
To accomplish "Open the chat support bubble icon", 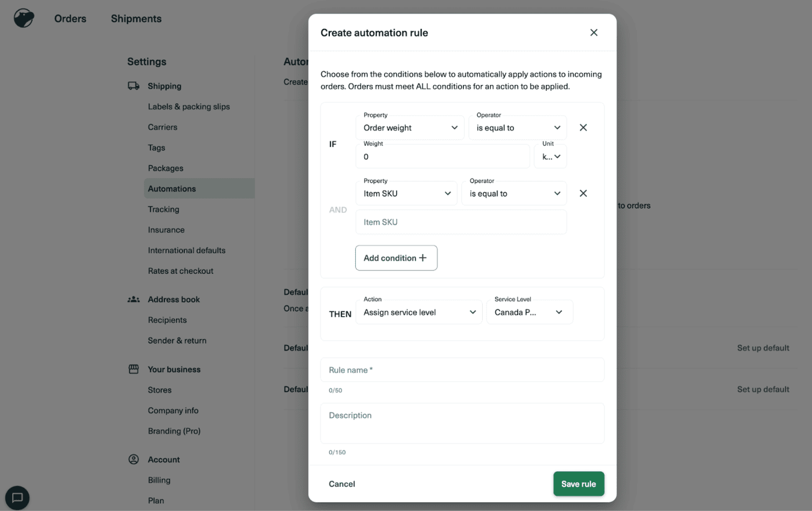I will (17, 497).
